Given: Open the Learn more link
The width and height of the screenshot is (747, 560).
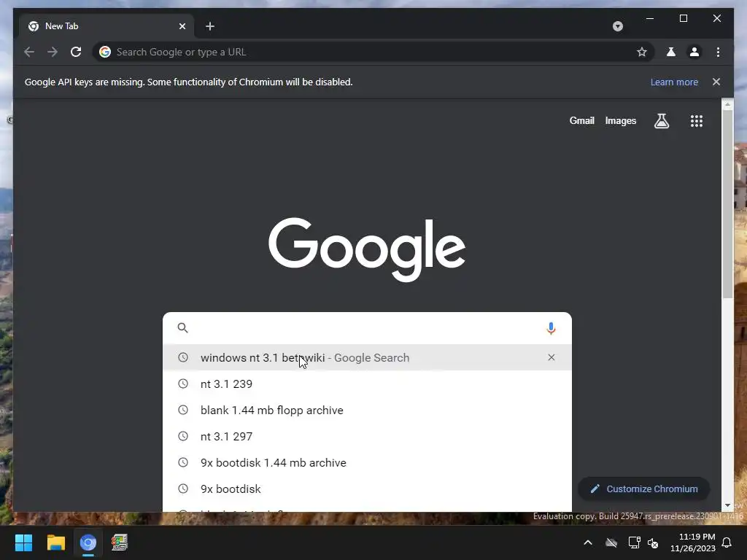Looking at the screenshot, I should tap(674, 82).
